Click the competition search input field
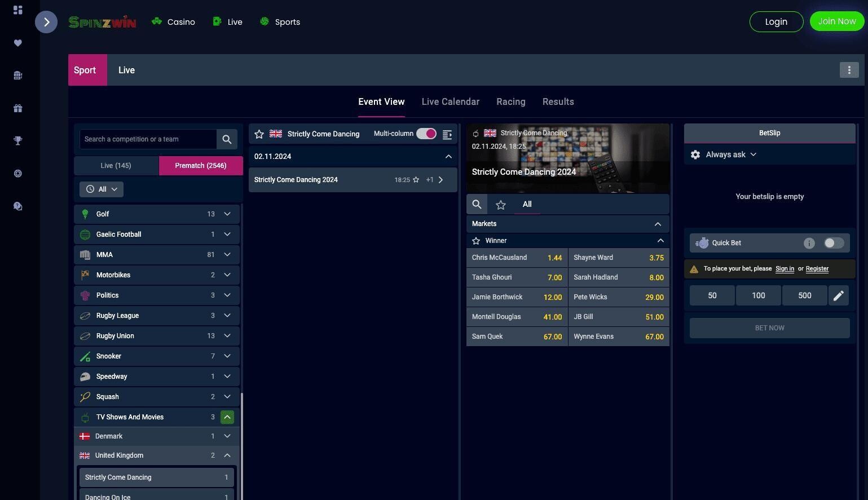Viewport: 868px width, 500px height. pos(148,139)
